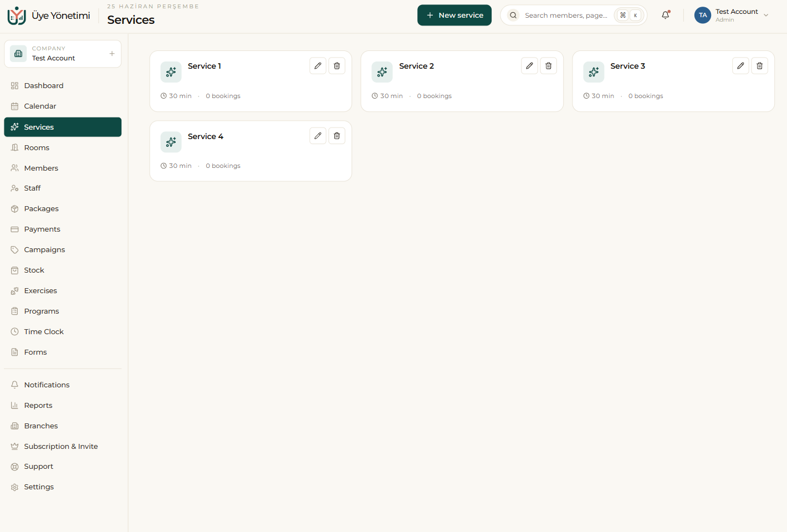
Task: Open Stock section
Action: click(x=63, y=270)
